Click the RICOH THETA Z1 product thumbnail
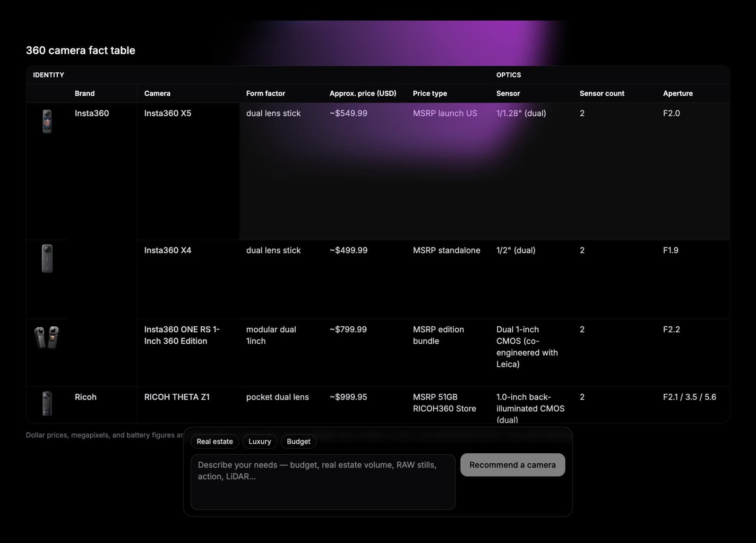This screenshot has height=543, width=756. [x=47, y=403]
